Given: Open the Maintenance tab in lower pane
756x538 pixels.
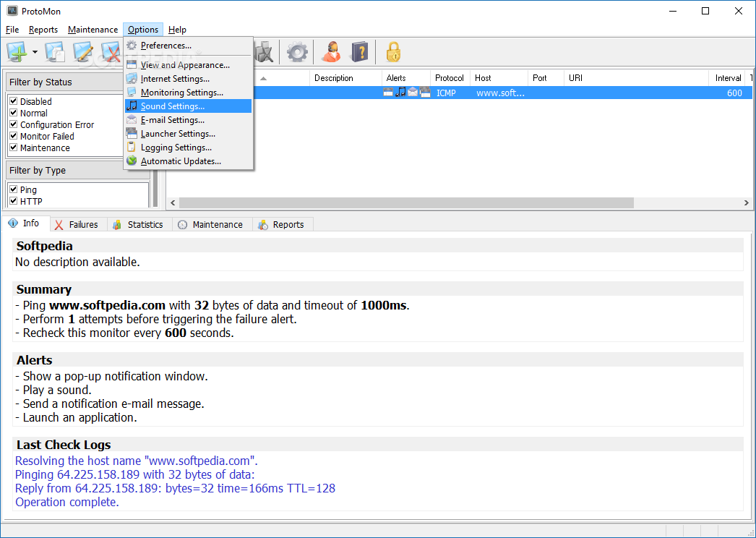Looking at the screenshot, I should tap(212, 224).
